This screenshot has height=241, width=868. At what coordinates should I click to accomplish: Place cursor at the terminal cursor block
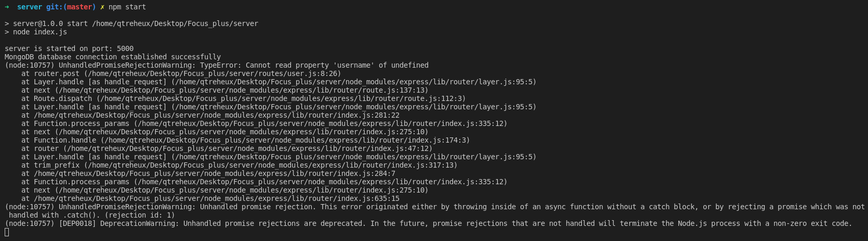tap(7, 232)
